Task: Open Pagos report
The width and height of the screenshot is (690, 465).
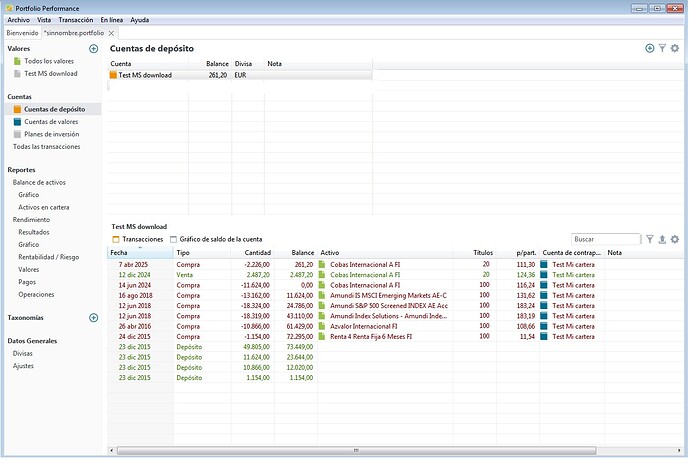Action: [27, 282]
